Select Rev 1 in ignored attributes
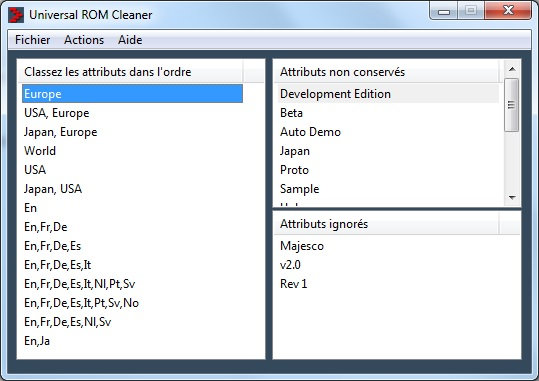The image size is (539, 381). click(388, 284)
